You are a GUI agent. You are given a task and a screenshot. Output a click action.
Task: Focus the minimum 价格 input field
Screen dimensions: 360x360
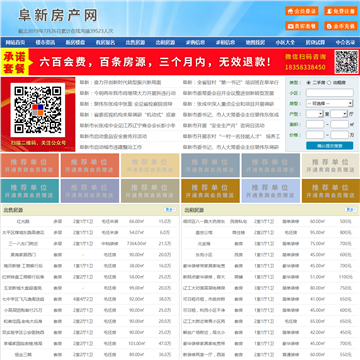click(315, 135)
